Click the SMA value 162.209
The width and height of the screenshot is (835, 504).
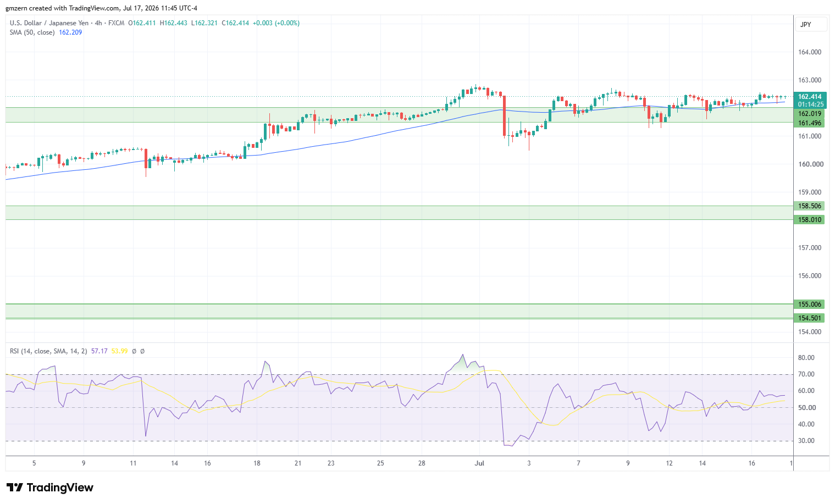(70, 32)
